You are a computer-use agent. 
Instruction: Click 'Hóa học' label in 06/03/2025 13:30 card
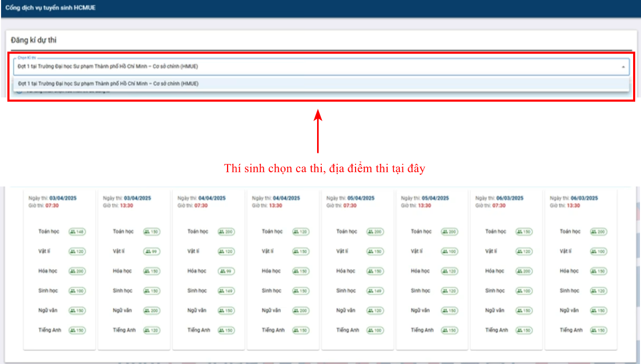[x=569, y=271]
